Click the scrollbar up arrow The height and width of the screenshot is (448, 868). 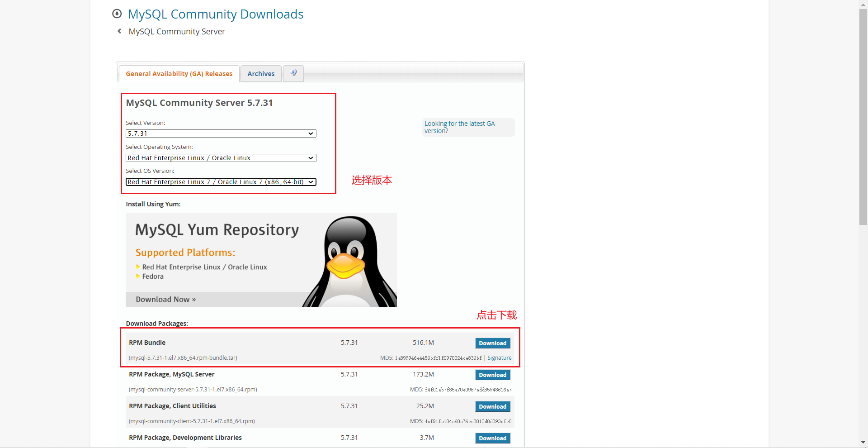point(863,4)
